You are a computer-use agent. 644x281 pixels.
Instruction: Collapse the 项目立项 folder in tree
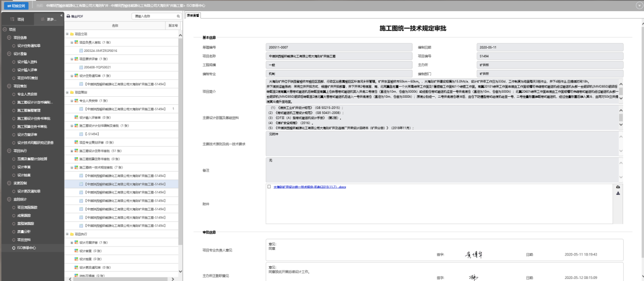[67, 34]
